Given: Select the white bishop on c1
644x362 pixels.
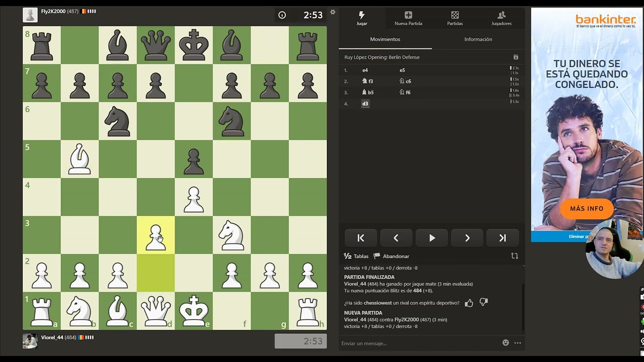Looking at the screenshot, I should (x=118, y=311).
